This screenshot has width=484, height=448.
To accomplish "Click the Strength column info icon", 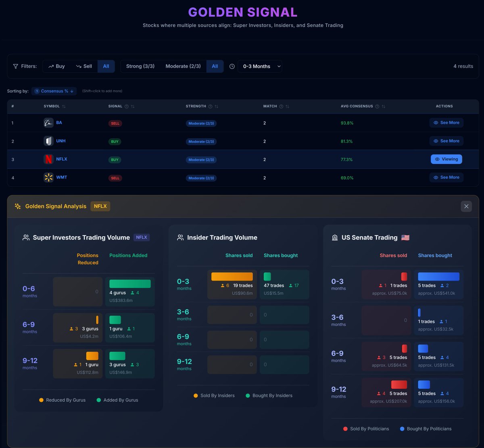I will [x=210, y=106].
